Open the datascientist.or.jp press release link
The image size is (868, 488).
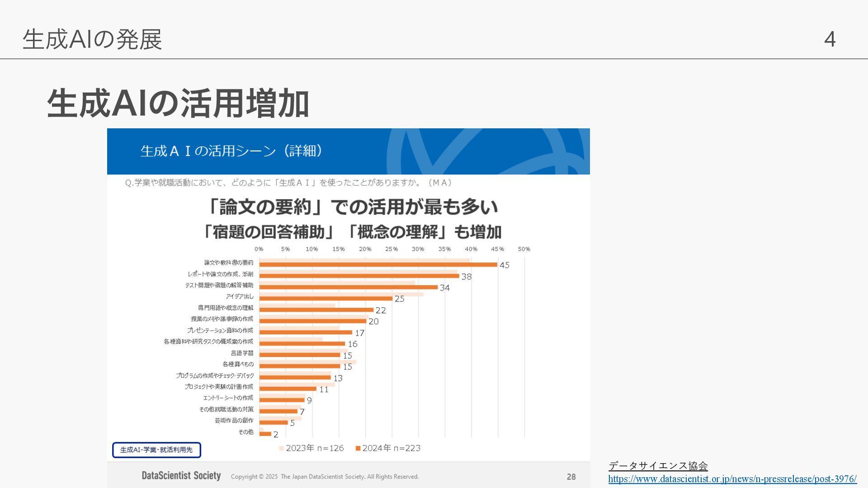point(732,479)
